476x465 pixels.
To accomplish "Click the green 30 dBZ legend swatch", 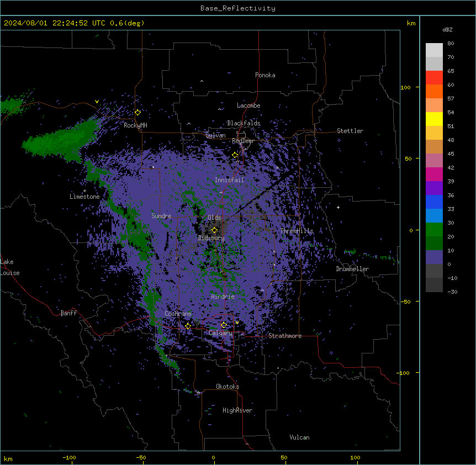I will tap(434, 230).
